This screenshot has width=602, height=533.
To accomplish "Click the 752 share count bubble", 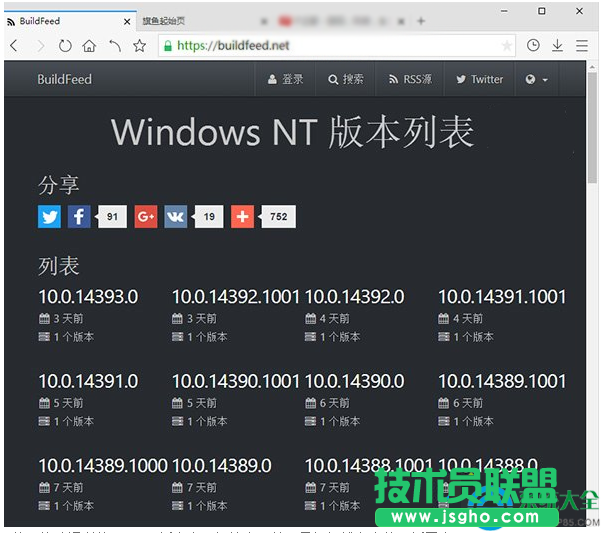I will click(x=278, y=217).
